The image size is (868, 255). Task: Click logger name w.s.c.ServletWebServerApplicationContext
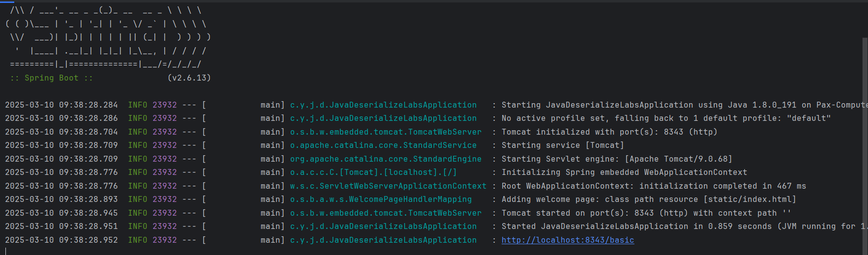tap(388, 186)
